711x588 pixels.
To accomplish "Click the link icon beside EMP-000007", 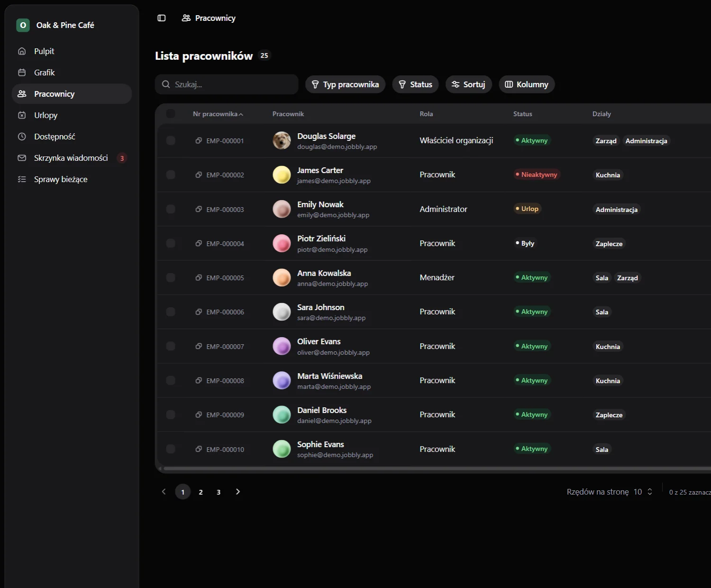I will 199,346.
